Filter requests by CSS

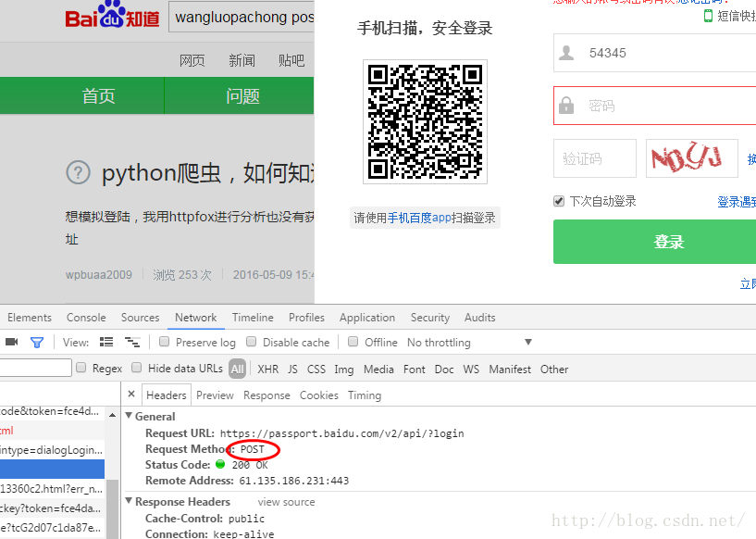pyautogui.click(x=316, y=370)
